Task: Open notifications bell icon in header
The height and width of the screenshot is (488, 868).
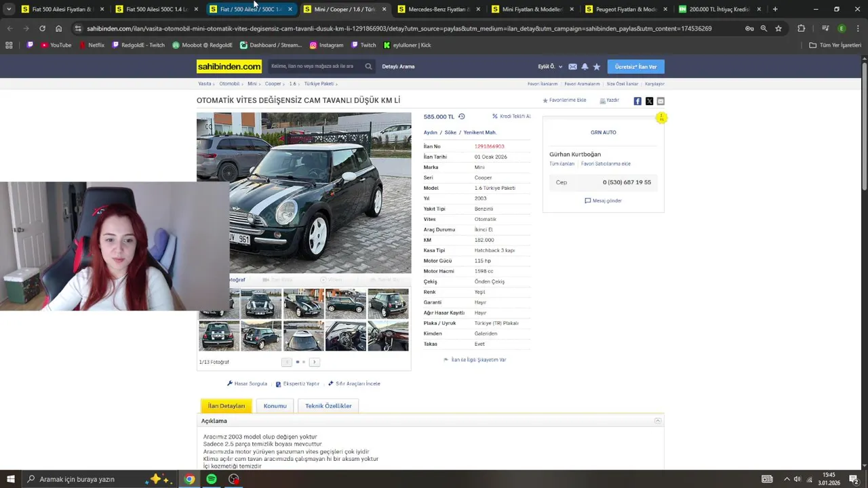Action: point(585,66)
